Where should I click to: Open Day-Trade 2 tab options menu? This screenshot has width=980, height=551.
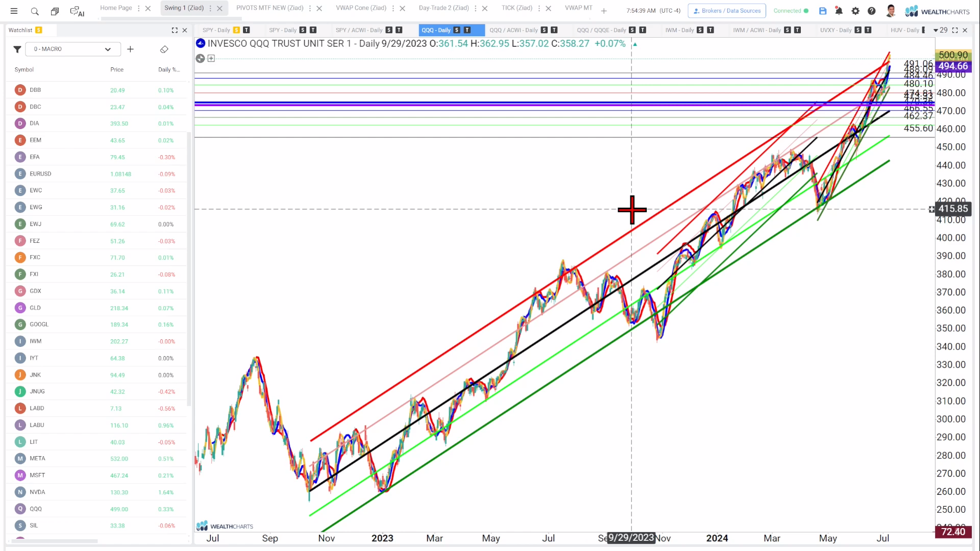(x=476, y=8)
